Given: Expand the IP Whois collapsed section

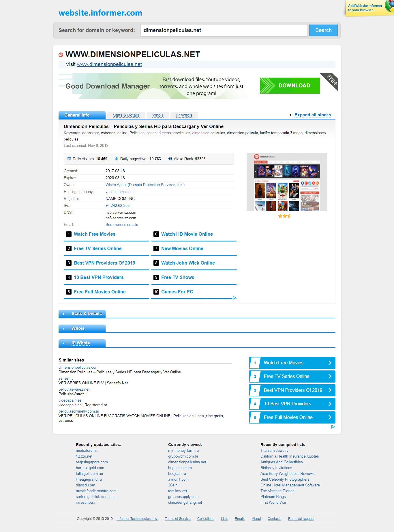Looking at the screenshot, I should tap(82, 343).
